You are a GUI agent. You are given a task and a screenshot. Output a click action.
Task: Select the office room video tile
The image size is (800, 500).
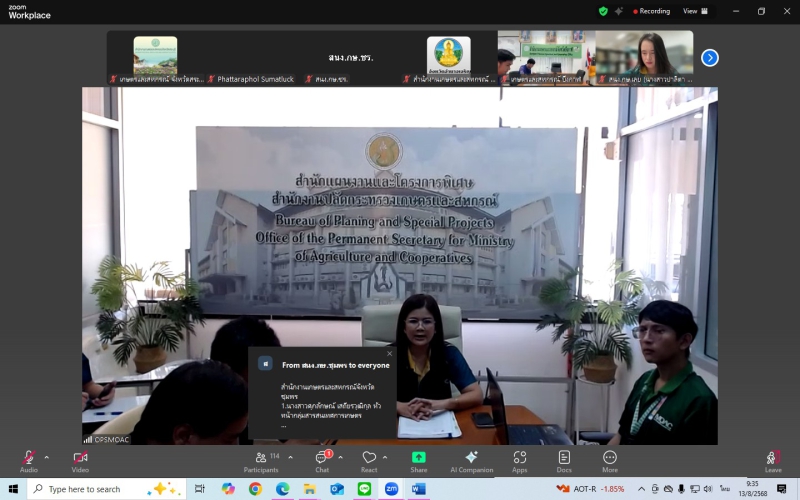point(546,58)
